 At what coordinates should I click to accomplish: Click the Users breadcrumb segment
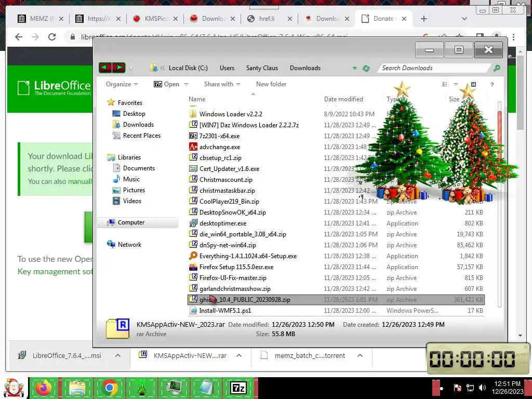pos(227,68)
